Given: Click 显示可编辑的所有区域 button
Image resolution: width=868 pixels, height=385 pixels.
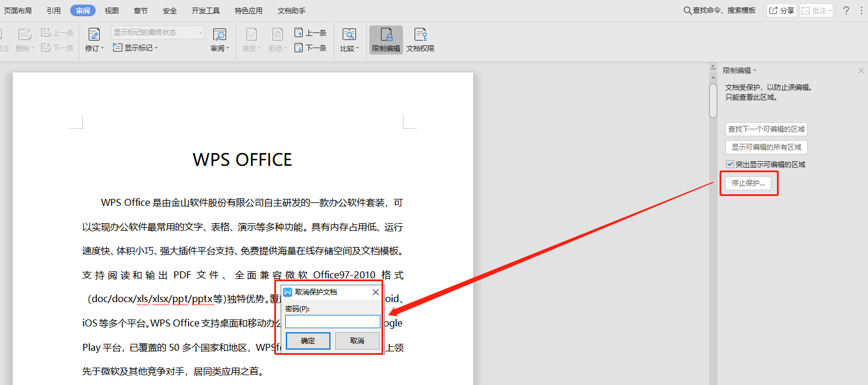Looking at the screenshot, I should 767,147.
